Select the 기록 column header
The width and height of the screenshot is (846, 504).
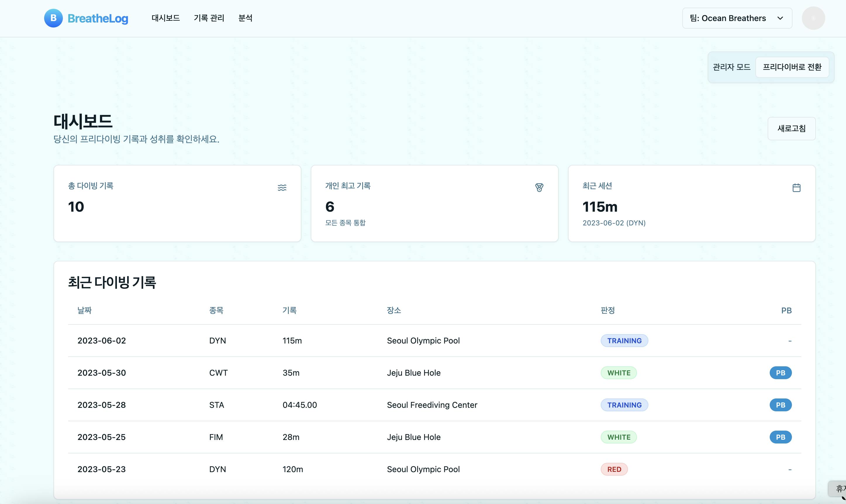pyautogui.click(x=289, y=310)
